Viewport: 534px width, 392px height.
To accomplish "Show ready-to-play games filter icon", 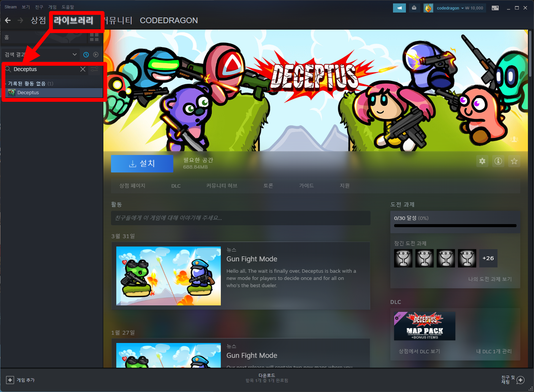I will pos(96,55).
